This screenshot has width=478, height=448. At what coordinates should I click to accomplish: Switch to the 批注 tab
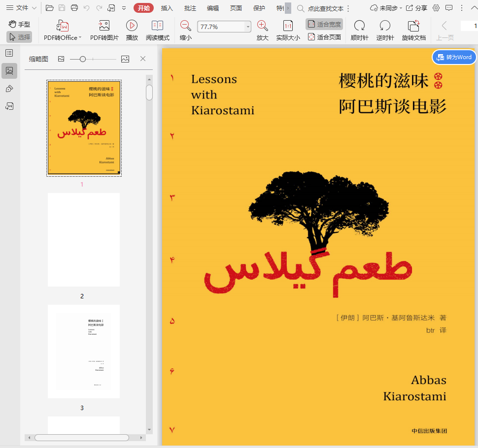point(190,8)
